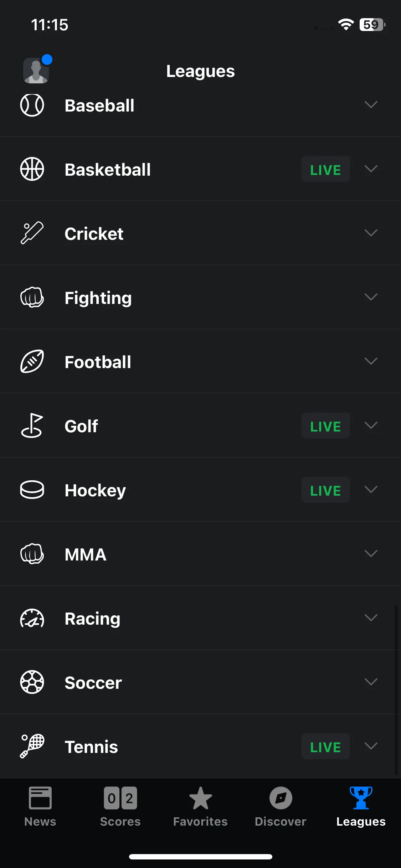Select the cricket bat icon
The height and width of the screenshot is (868, 401).
pos(32,233)
